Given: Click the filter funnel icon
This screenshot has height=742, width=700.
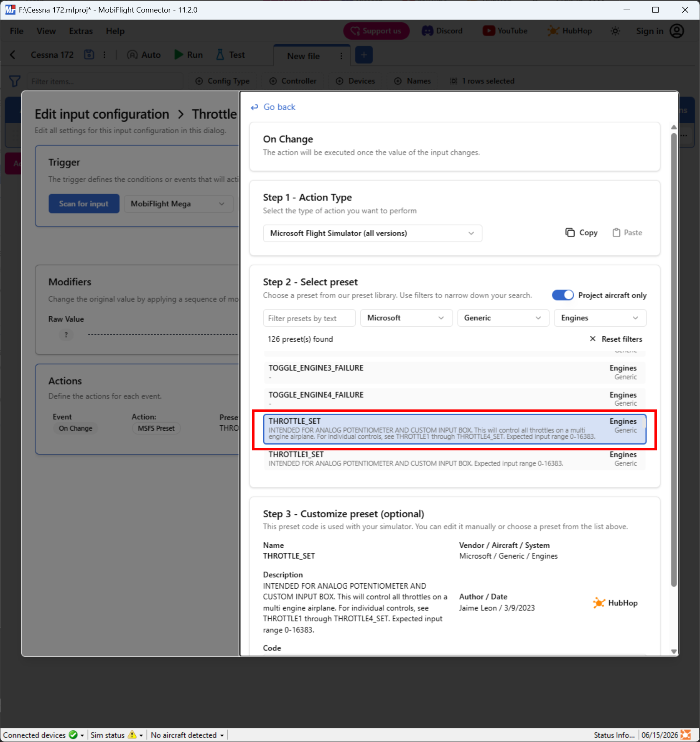Looking at the screenshot, I should [x=15, y=81].
